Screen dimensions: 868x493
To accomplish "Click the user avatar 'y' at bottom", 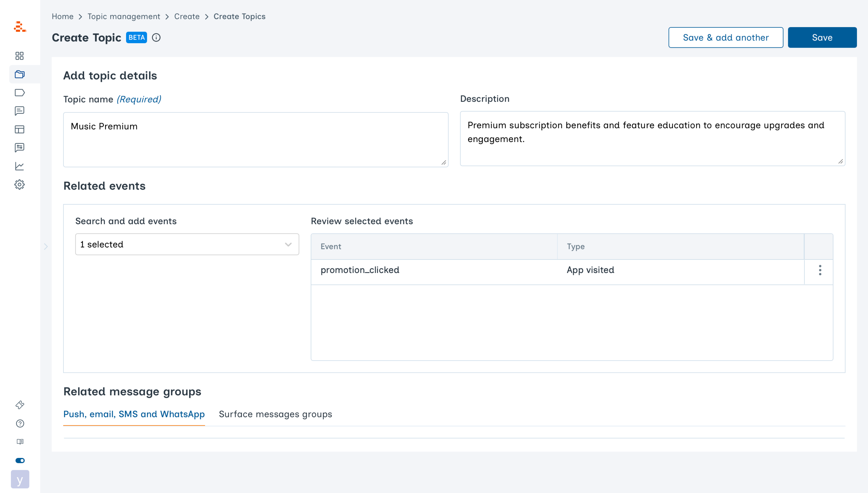I will [x=20, y=479].
